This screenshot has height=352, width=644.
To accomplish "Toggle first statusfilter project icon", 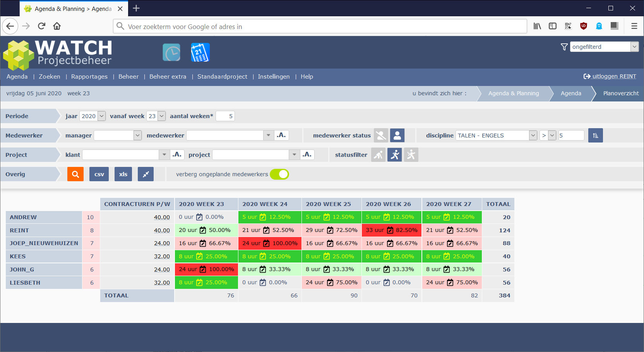I will coord(378,155).
